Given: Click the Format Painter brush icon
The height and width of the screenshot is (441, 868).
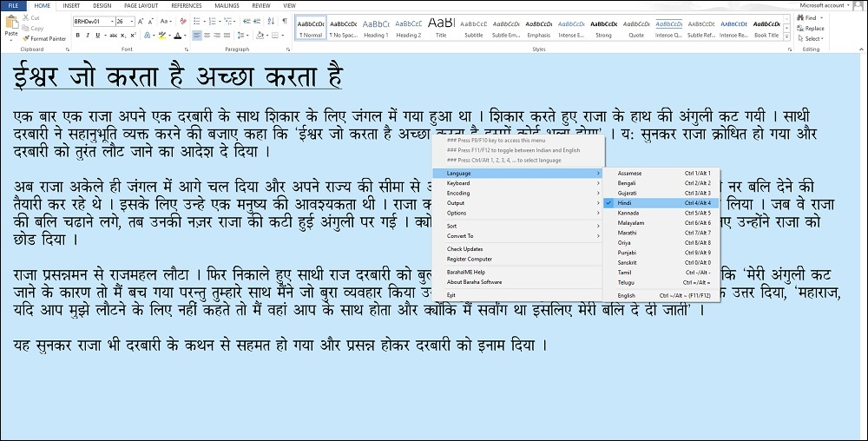Looking at the screenshot, I should (x=25, y=39).
